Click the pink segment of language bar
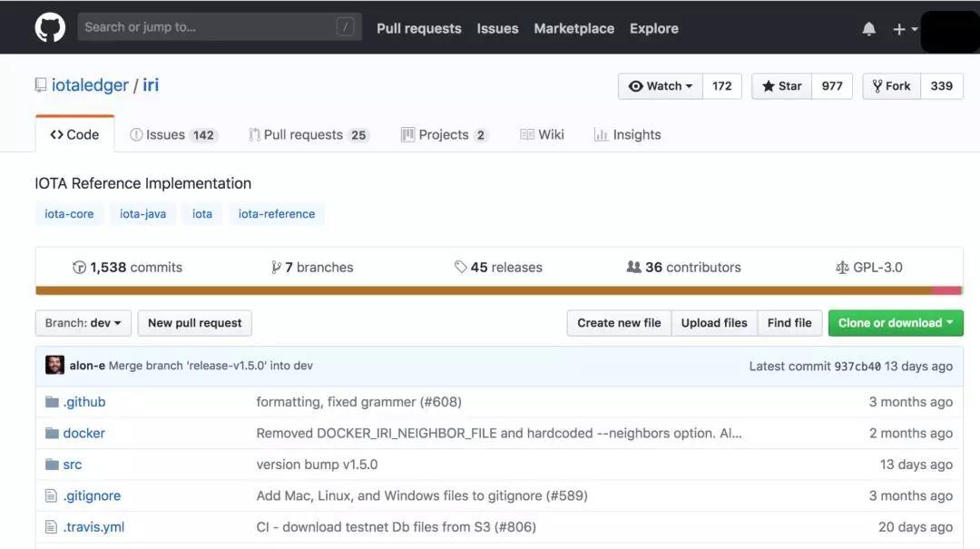This screenshot has width=980, height=549. point(946,290)
